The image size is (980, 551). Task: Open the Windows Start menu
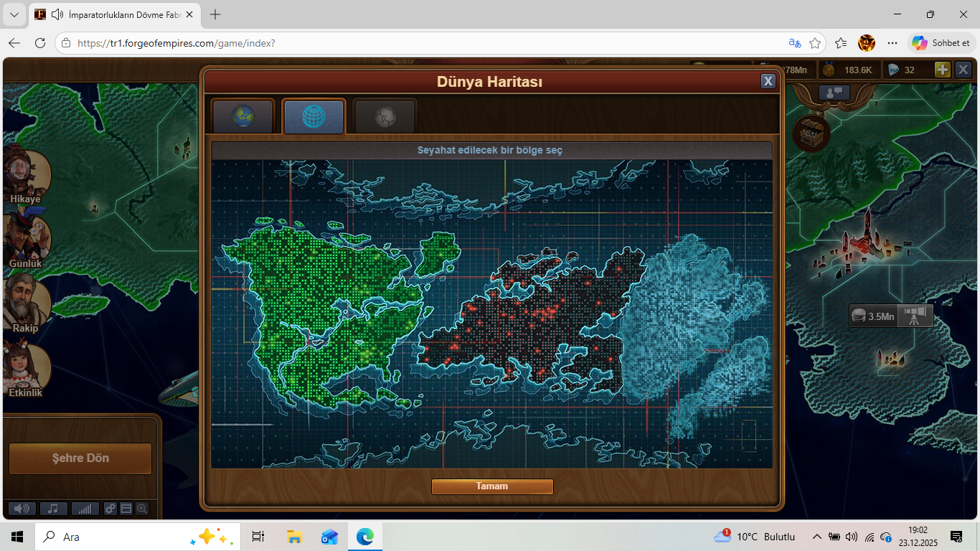coord(17,537)
